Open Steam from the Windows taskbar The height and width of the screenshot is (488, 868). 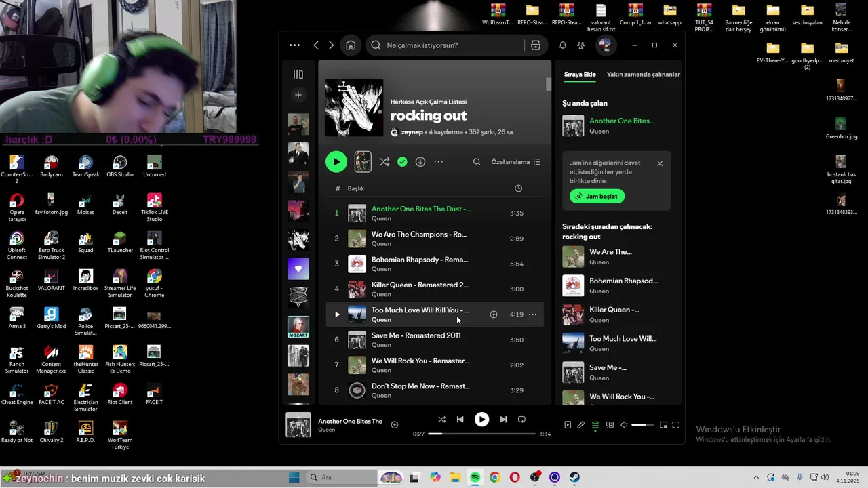coord(574,477)
